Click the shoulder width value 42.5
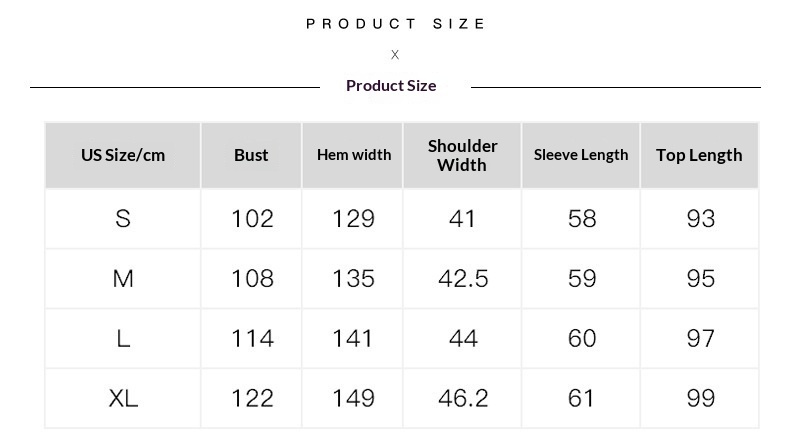Screen dimensions: 790x447 click(463, 279)
